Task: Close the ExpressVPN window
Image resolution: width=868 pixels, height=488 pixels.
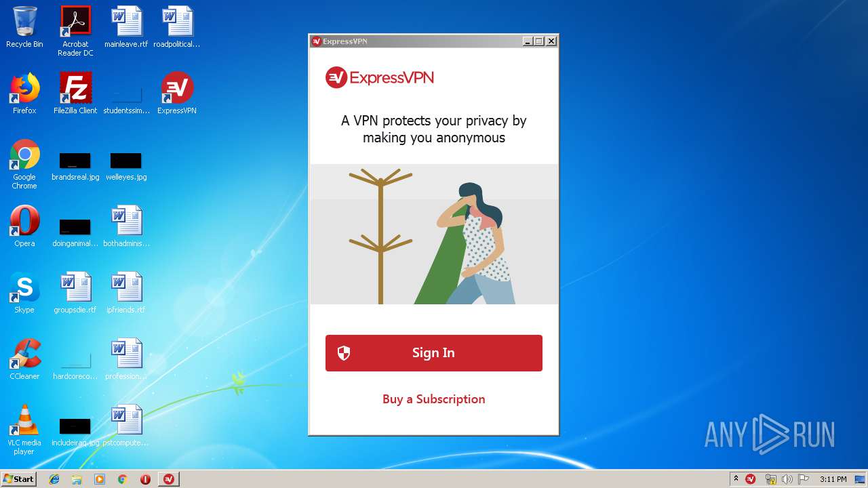Action: 551,41
